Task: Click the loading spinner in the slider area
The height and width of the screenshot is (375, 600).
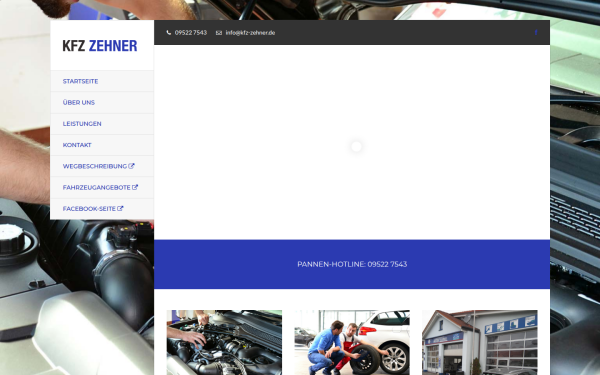Action: [x=356, y=147]
